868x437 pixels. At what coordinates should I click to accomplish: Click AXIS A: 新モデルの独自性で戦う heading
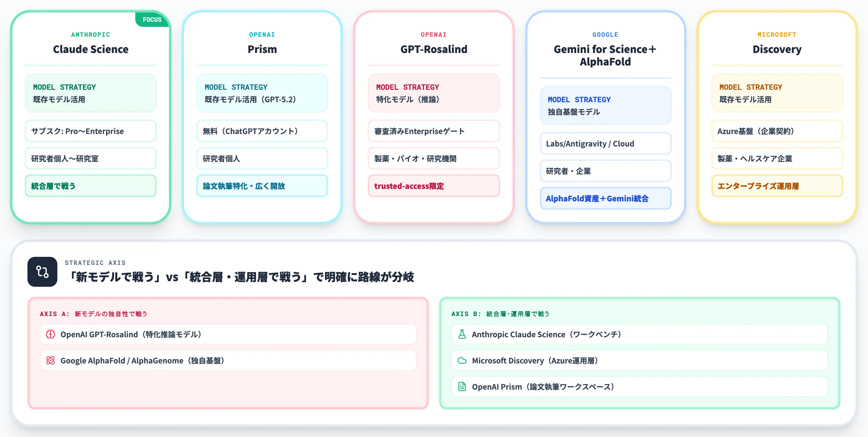click(x=94, y=314)
